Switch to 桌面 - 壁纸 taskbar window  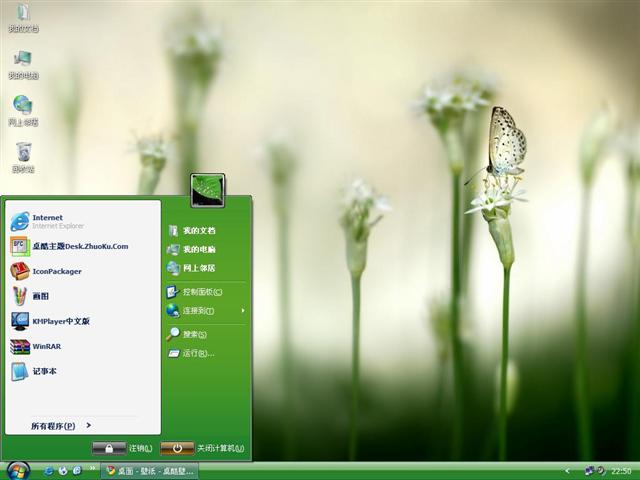(149, 471)
